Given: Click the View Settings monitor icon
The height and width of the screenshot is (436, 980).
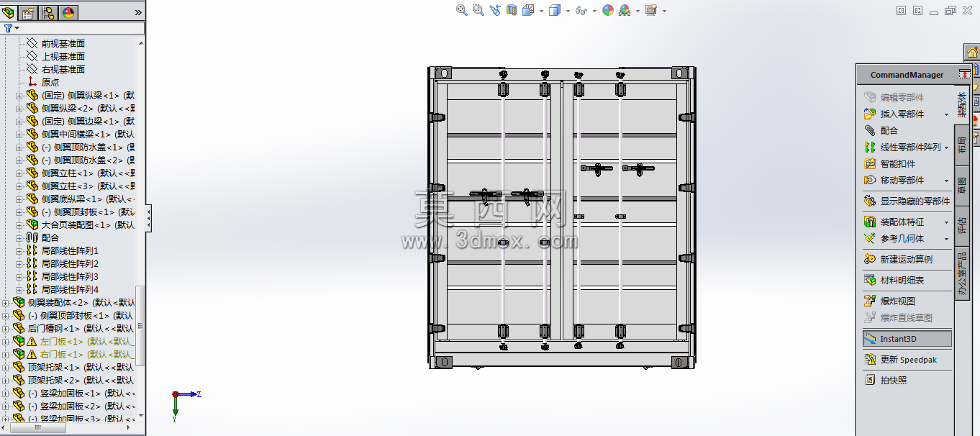Looking at the screenshot, I should (651, 10).
